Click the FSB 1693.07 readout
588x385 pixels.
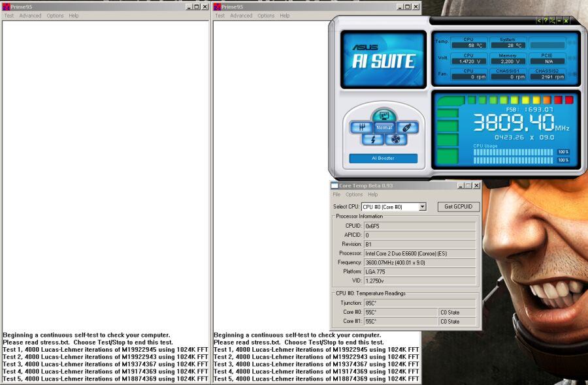(529, 110)
